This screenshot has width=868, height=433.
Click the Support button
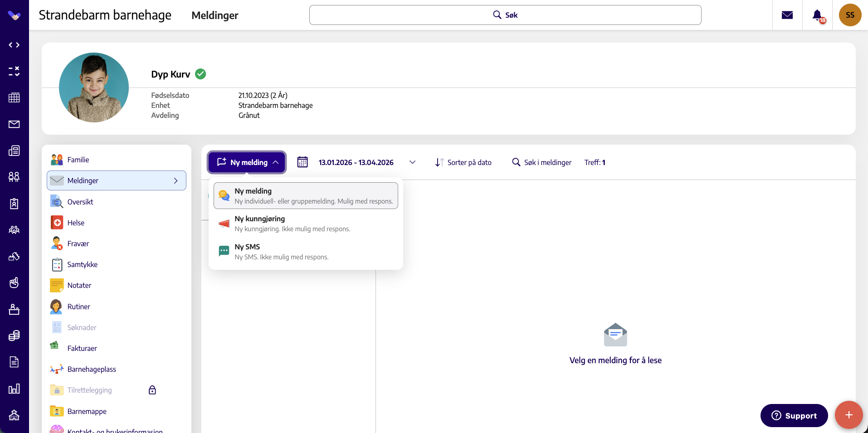pyautogui.click(x=794, y=415)
